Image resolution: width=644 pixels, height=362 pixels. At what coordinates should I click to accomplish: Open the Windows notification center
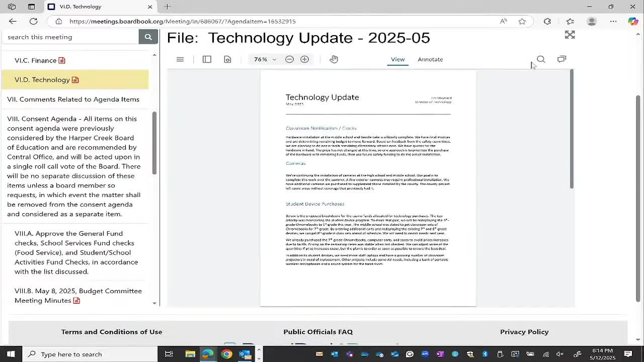628,354
